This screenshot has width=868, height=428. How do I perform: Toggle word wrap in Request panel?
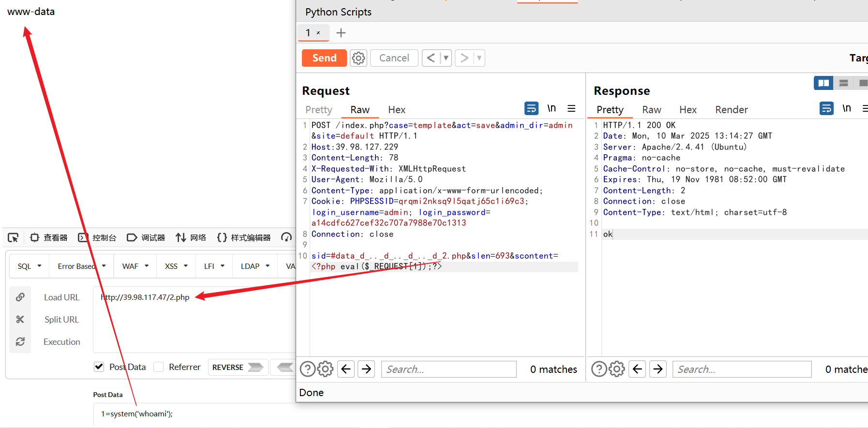(531, 108)
